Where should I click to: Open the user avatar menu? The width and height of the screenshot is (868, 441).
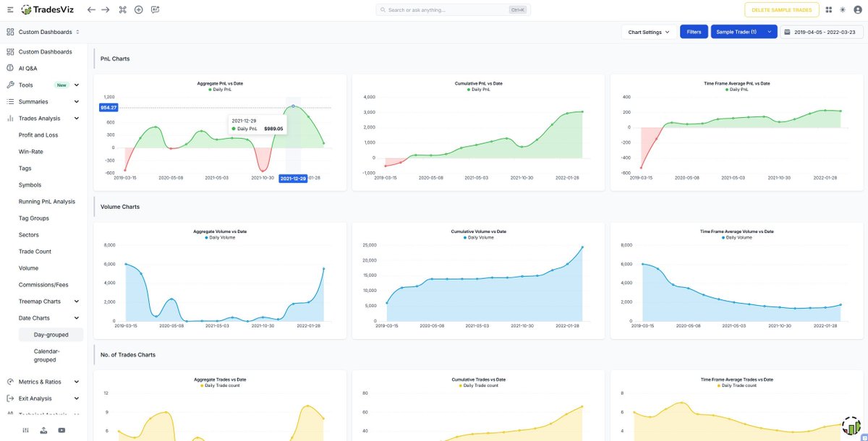coord(856,10)
